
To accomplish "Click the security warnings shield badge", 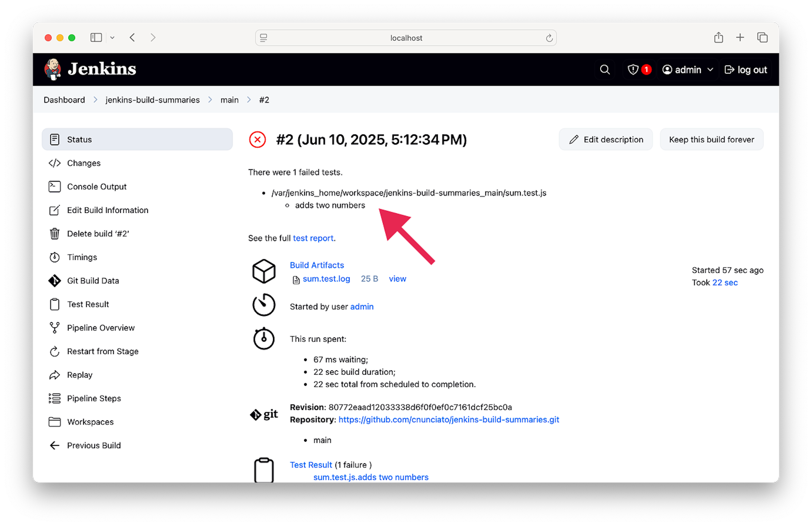I will [x=639, y=69].
